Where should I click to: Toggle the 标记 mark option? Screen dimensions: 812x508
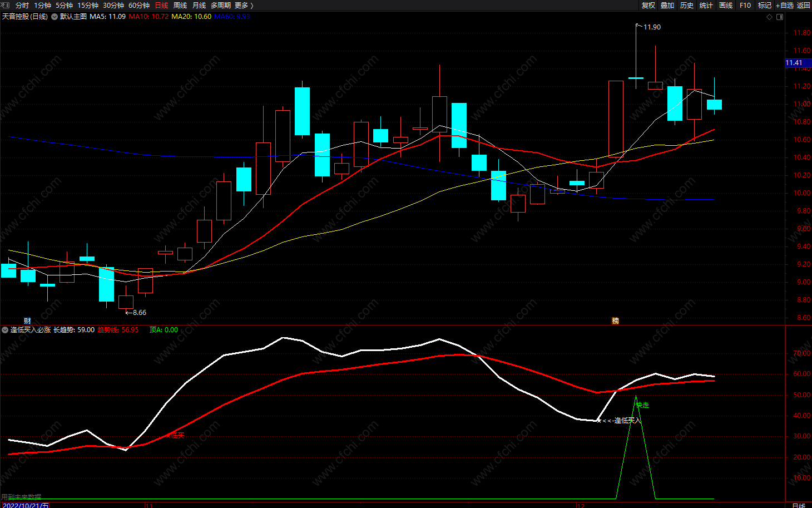[x=765, y=5]
